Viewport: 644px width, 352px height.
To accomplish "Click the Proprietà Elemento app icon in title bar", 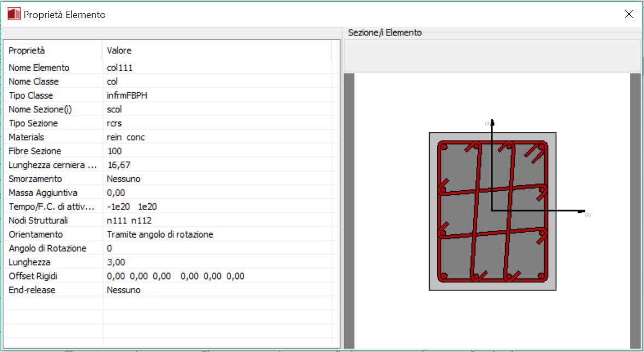I will (x=14, y=14).
